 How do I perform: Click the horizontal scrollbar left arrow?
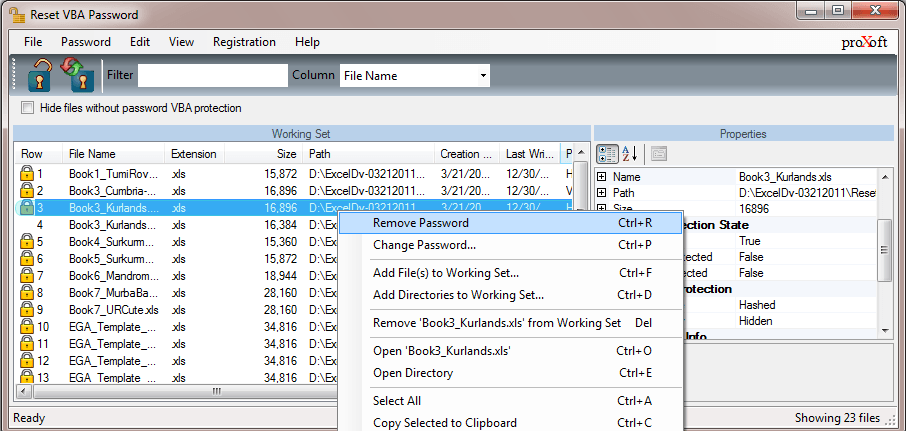pos(22,391)
